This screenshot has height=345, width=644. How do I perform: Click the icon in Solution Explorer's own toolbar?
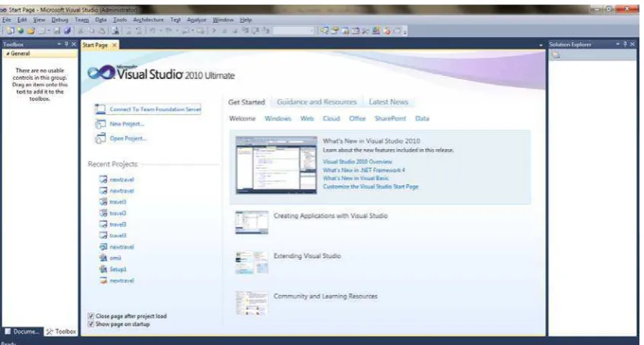(x=556, y=55)
